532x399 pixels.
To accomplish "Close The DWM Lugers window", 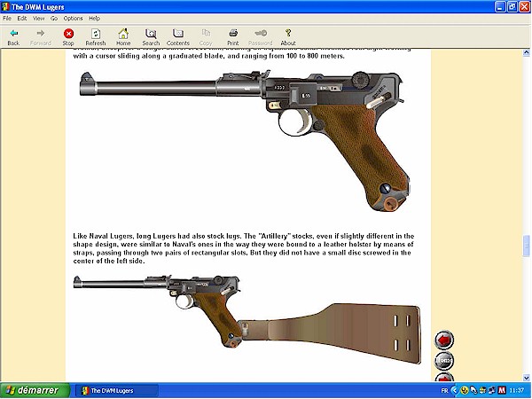I will pos(525,7).
